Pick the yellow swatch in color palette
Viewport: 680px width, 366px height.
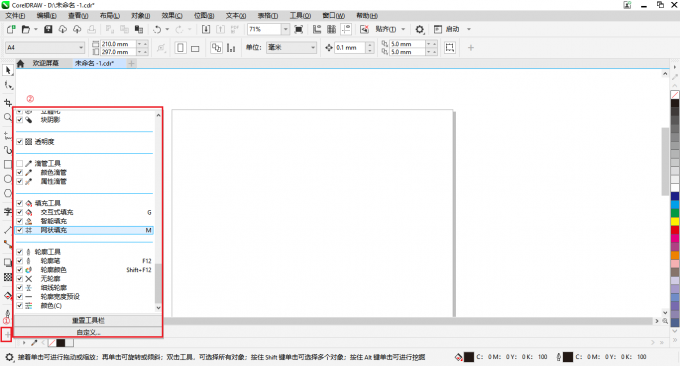pyautogui.click(x=675, y=221)
